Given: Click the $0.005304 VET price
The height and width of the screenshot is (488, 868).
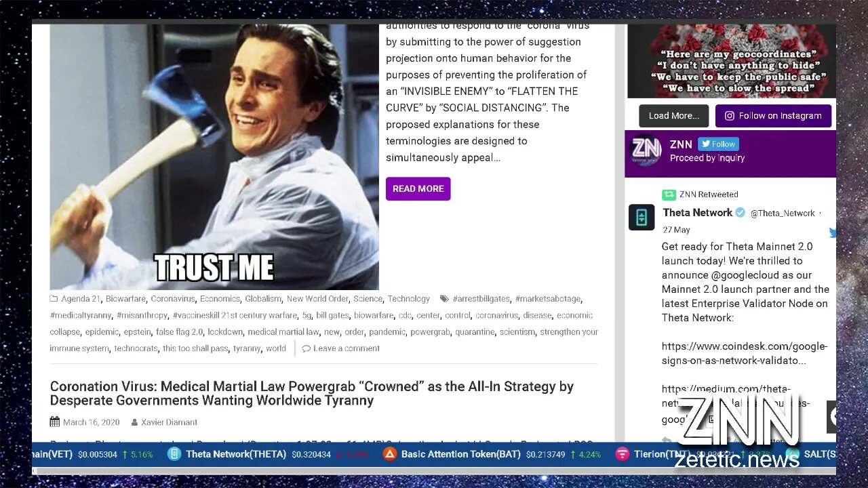Looking at the screenshot, I should coord(98,454).
